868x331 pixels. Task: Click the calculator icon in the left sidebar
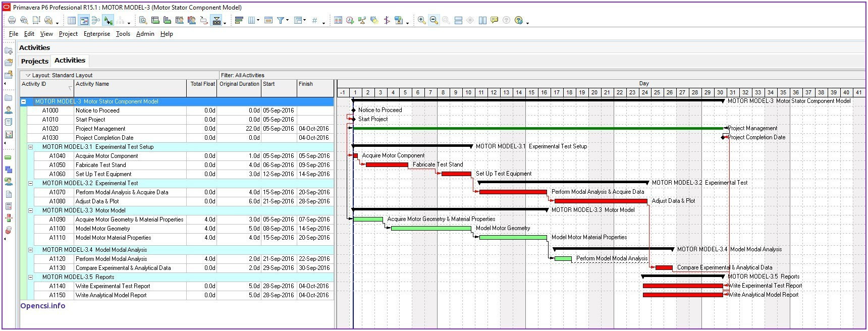pyautogui.click(x=9, y=206)
